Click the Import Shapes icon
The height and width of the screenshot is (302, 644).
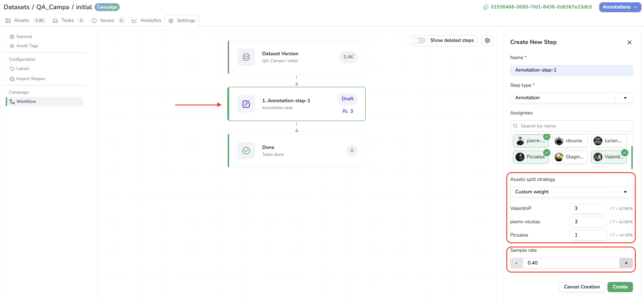(11, 78)
